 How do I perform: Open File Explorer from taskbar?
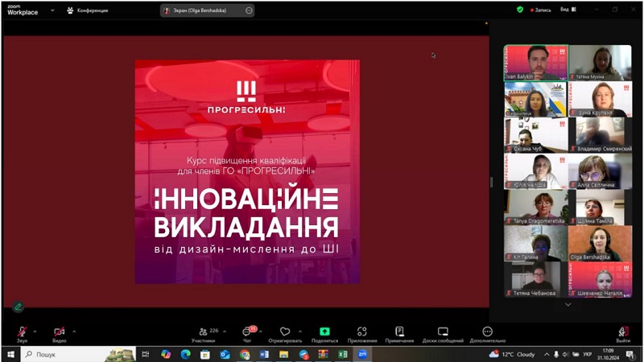click(284, 354)
